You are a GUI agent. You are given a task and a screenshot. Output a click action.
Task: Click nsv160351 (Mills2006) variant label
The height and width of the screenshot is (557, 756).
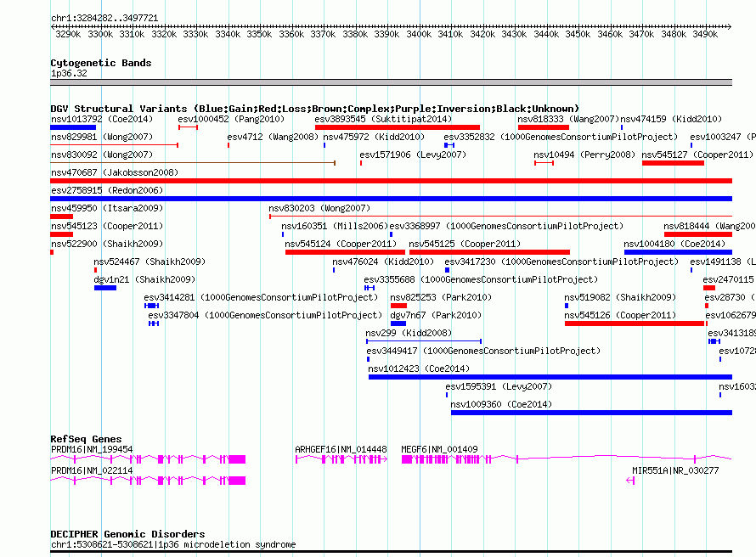[x=335, y=226]
